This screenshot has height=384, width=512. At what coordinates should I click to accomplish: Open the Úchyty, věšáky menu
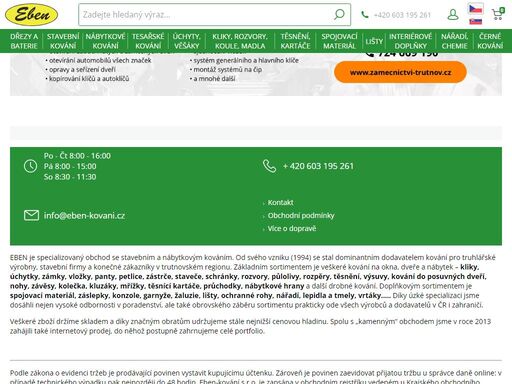186,41
